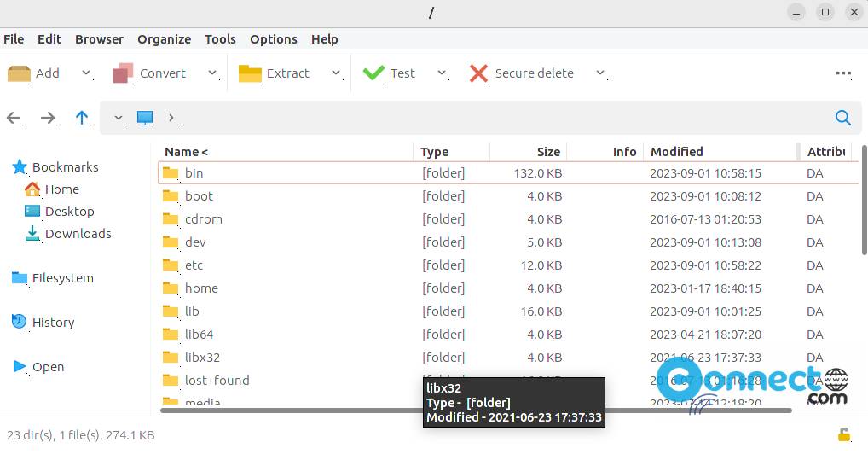This screenshot has width=868, height=454.
Task: Open the three-dots more options menu
Action: [x=843, y=73]
